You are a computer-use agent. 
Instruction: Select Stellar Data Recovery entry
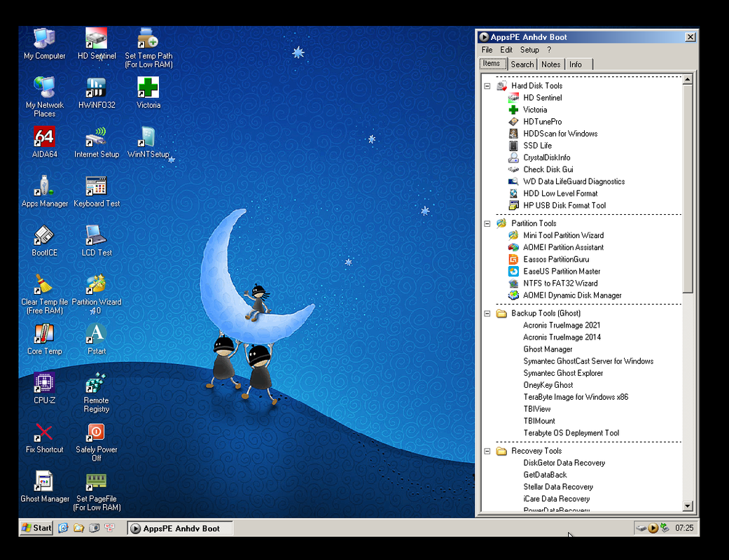pyautogui.click(x=558, y=487)
